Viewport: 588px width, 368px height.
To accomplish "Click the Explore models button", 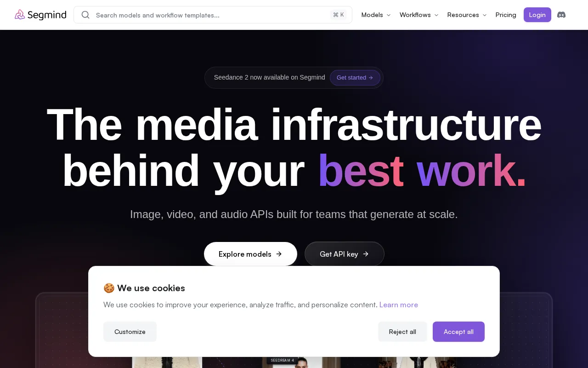I will (x=250, y=254).
